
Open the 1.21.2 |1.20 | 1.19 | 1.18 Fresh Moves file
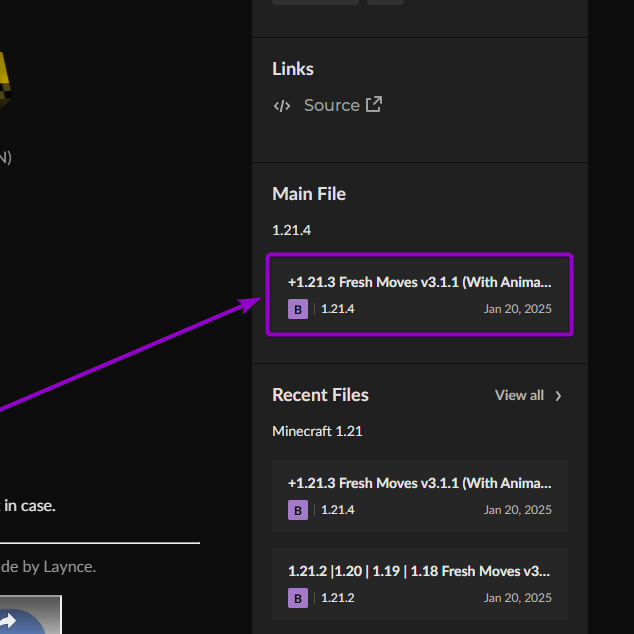coord(420,584)
